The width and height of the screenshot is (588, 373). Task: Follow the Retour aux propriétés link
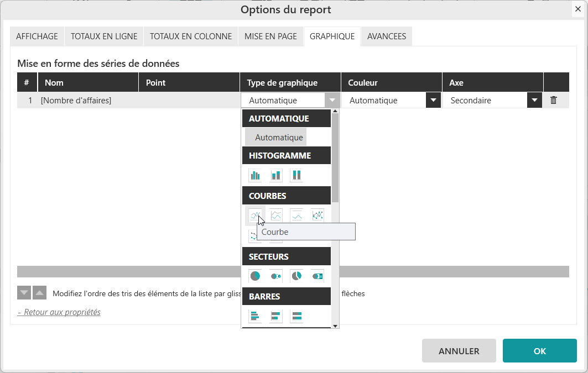[x=59, y=312]
